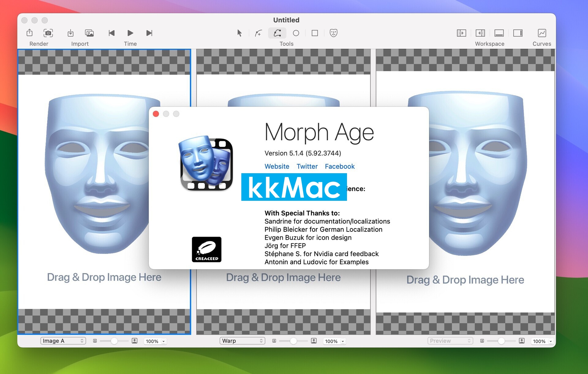
Task: Open the Website link in About dialog
Action: (x=277, y=166)
